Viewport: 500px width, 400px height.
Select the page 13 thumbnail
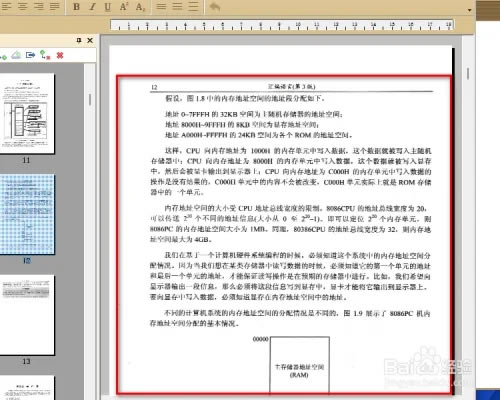coord(27,315)
